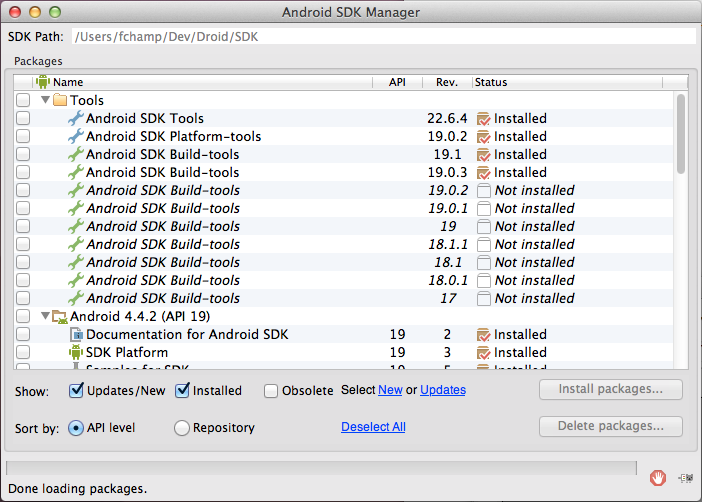Click the New link
The height and width of the screenshot is (502, 702).
(x=390, y=390)
